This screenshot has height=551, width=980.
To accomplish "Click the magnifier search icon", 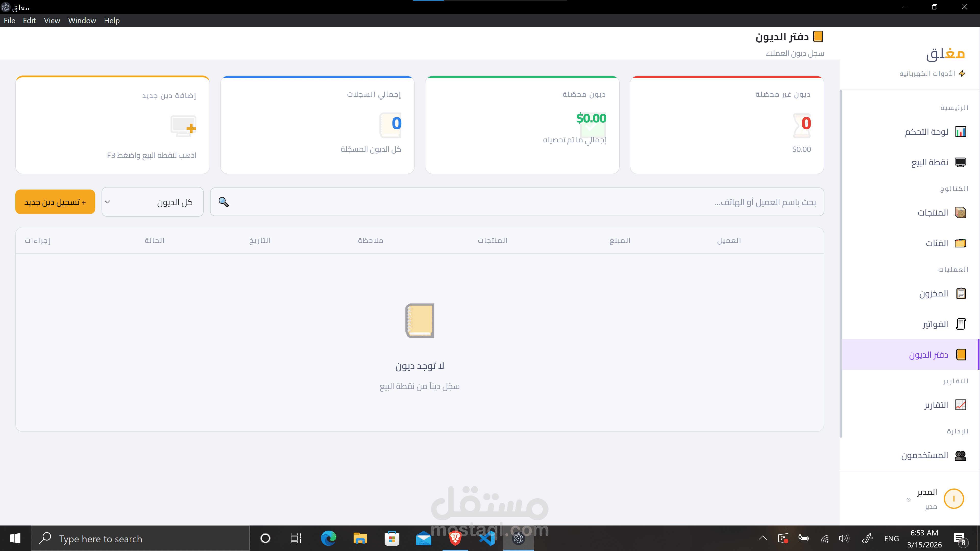I will tap(224, 202).
